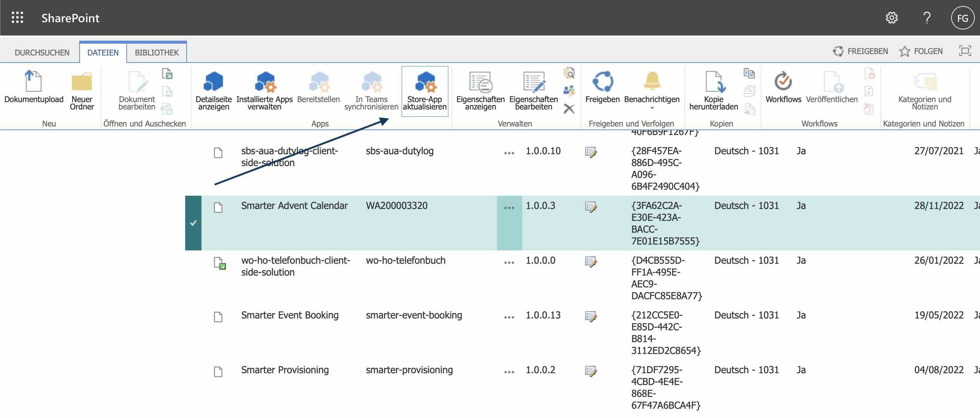Open SharePoint settings gear
The image size is (980, 418).
click(x=892, y=17)
